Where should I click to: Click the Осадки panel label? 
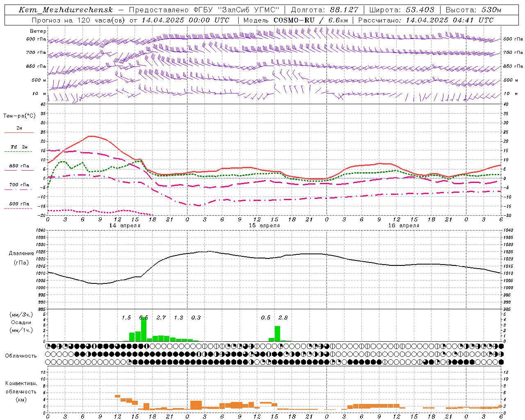[x=21, y=322]
